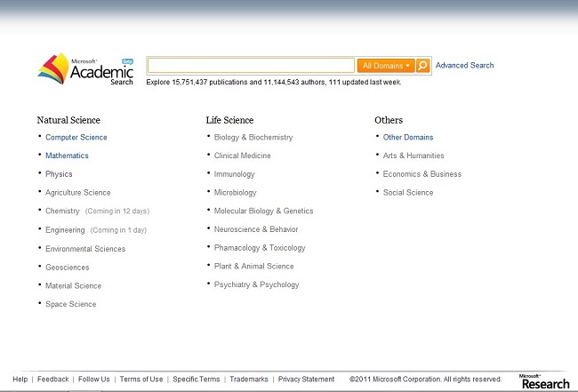578x392 pixels.
Task: Select Clinical Medicine domain
Action: click(x=242, y=156)
